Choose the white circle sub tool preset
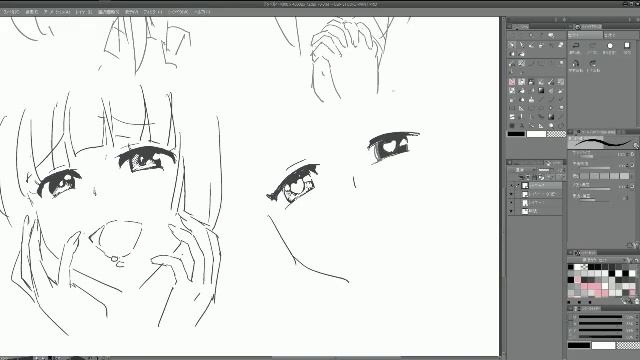The width and height of the screenshot is (640, 360). 610,46
